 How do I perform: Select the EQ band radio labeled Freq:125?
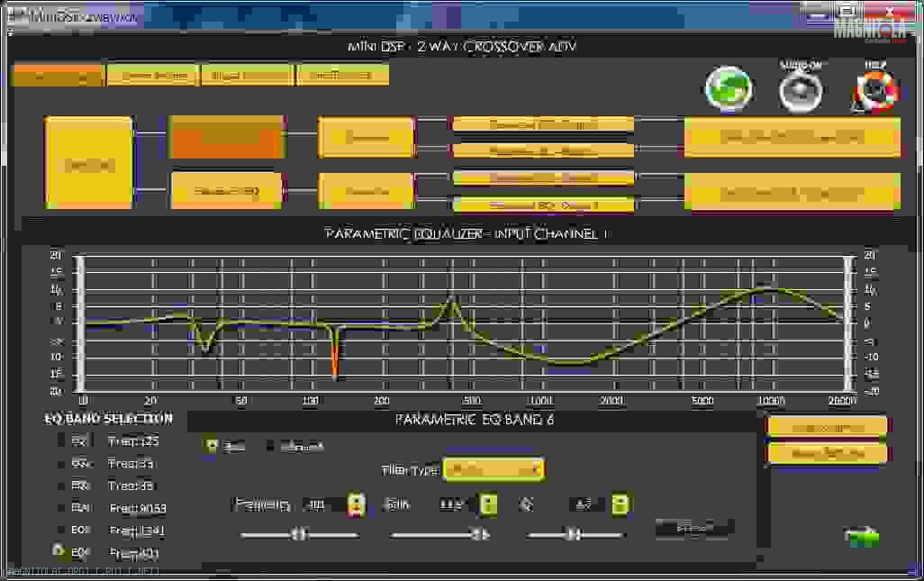tap(61, 440)
